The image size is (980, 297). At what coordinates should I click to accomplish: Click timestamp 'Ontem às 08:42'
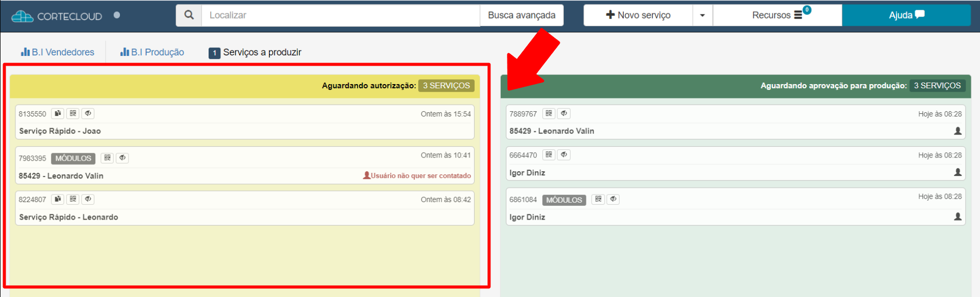446,200
